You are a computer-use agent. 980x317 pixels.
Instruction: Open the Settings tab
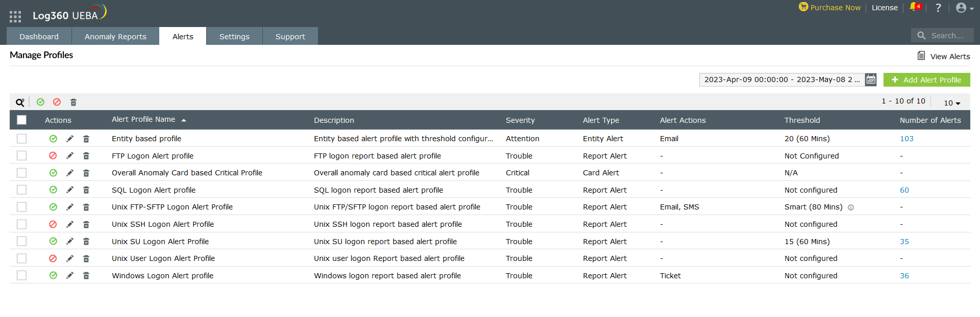pyautogui.click(x=234, y=37)
